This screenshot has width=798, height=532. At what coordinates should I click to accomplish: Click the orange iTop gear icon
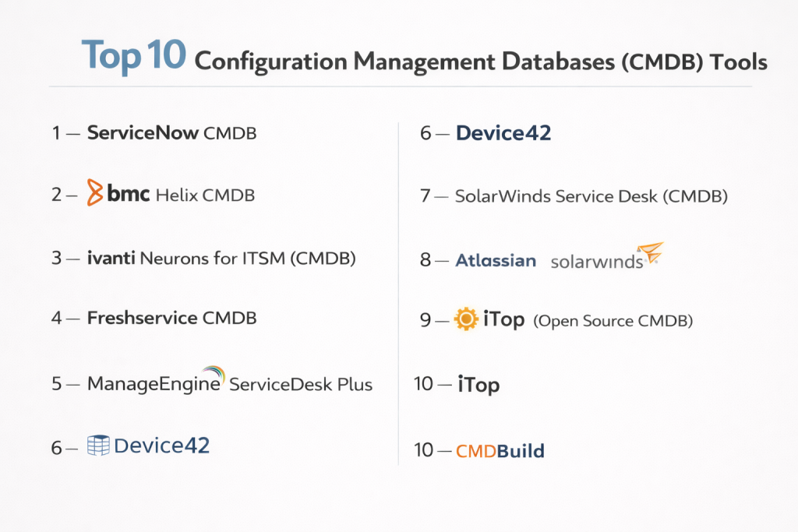pos(465,319)
